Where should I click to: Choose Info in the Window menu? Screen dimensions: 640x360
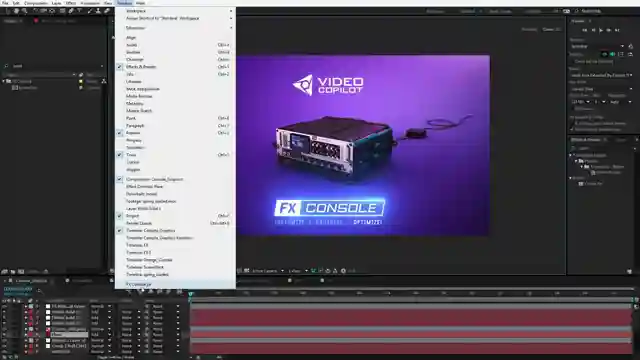[175, 74]
